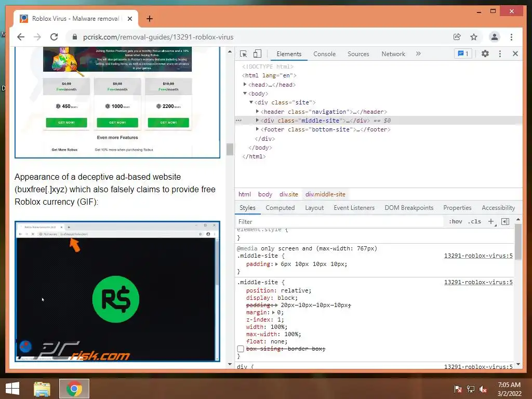Open the Windows Start button

click(12, 389)
